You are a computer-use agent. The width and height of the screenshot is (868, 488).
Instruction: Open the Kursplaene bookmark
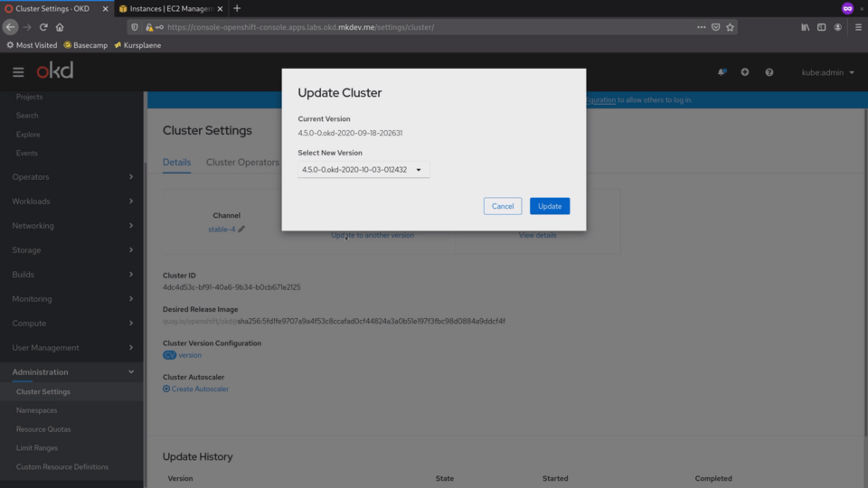click(137, 45)
